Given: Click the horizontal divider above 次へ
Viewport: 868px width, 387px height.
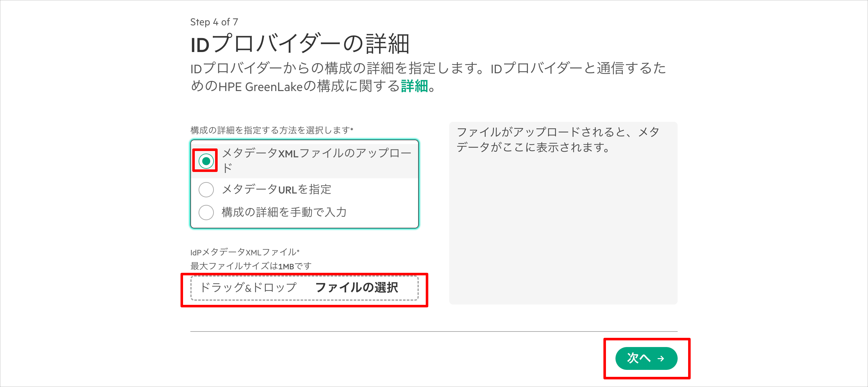Looking at the screenshot, I should [434, 331].
